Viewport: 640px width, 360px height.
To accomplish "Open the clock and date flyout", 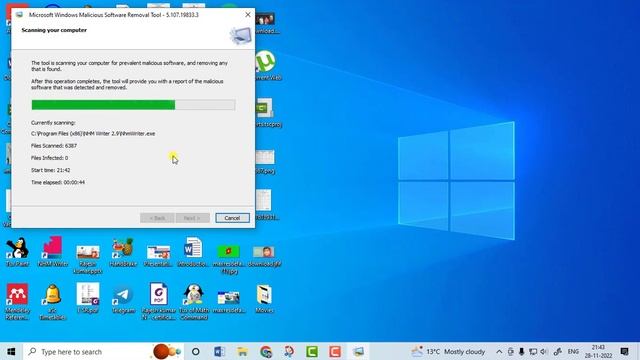I will tap(598, 351).
